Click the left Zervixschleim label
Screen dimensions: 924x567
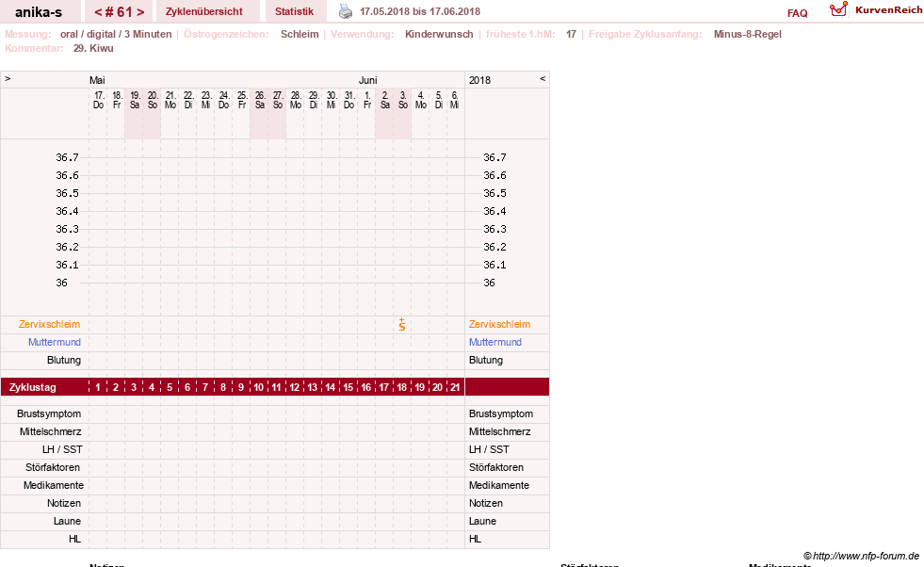(x=50, y=324)
